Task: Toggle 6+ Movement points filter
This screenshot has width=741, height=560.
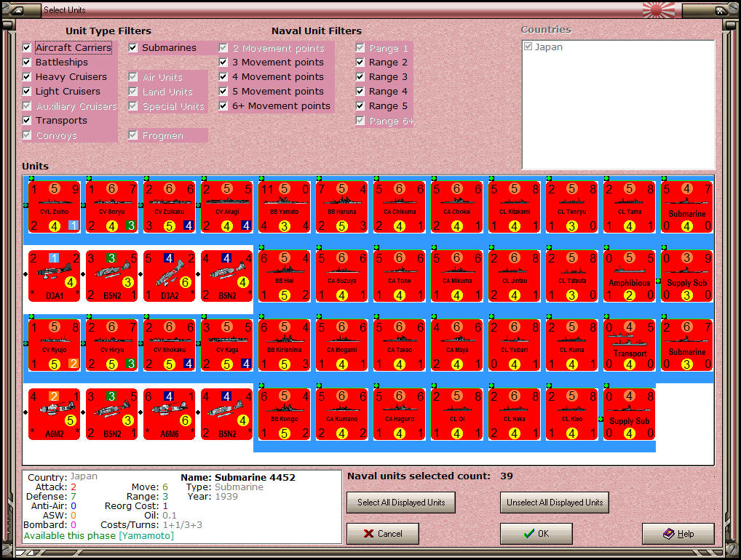Action: (223, 105)
